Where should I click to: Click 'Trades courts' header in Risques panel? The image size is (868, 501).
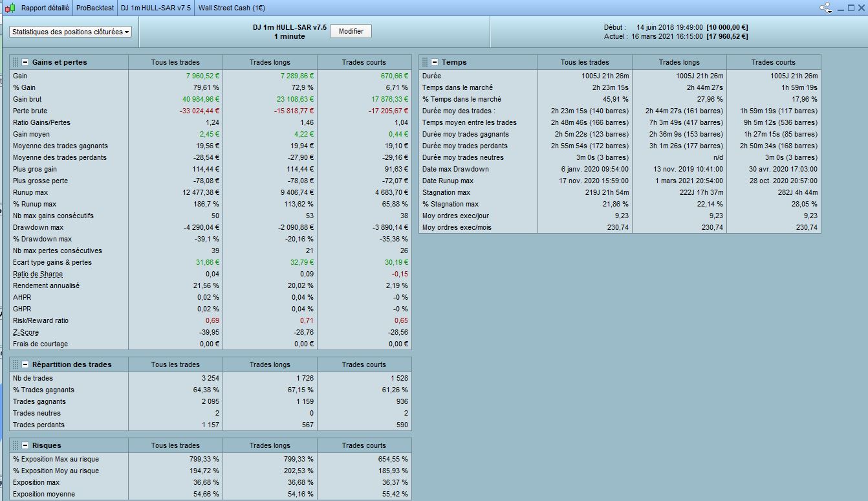point(364,445)
